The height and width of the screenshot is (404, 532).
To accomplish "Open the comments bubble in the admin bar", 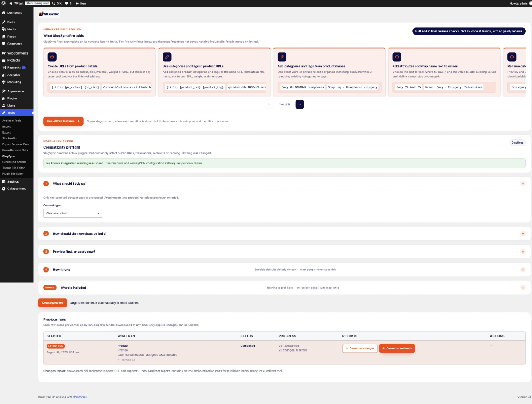I will coord(66,3).
